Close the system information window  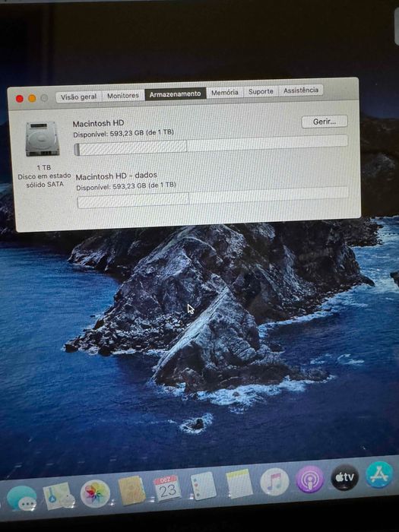[19, 99]
